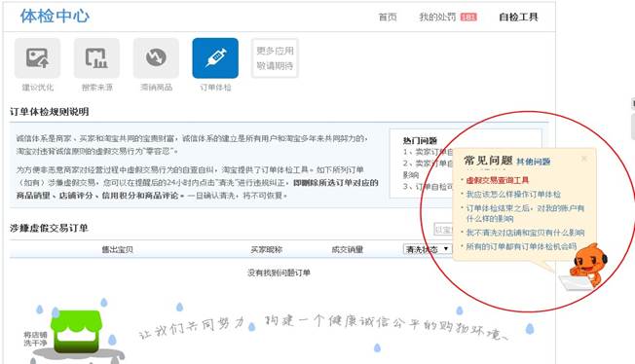Click the 买家昵称 column header
The height and width of the screenshot is (364, 635).
click(267, 250)
